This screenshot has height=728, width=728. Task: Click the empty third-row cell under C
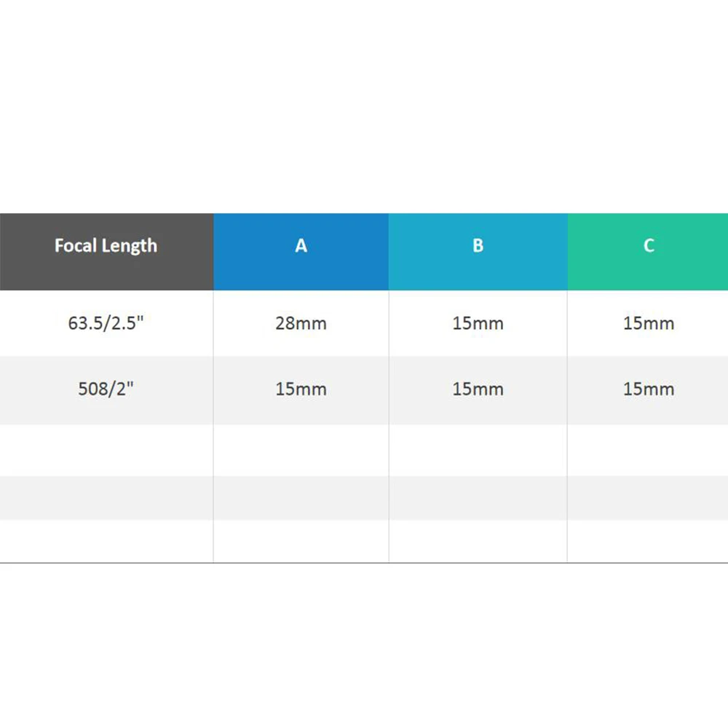(x=648, y=450)
